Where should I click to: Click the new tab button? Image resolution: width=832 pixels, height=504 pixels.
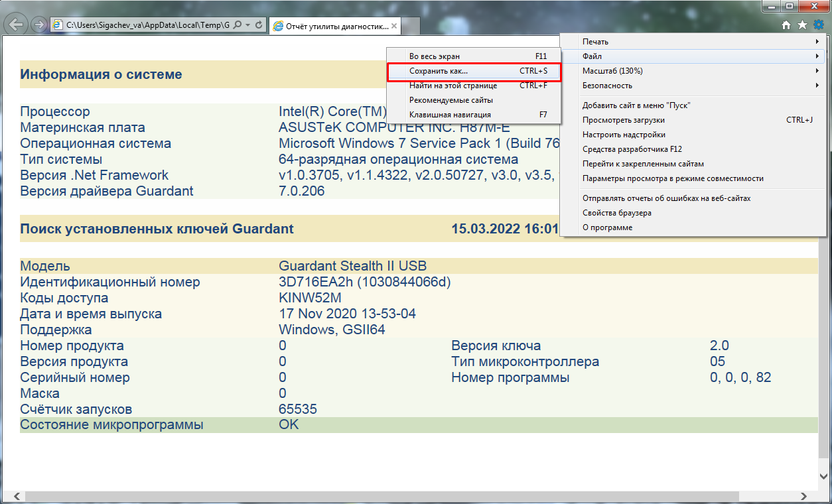411,27
